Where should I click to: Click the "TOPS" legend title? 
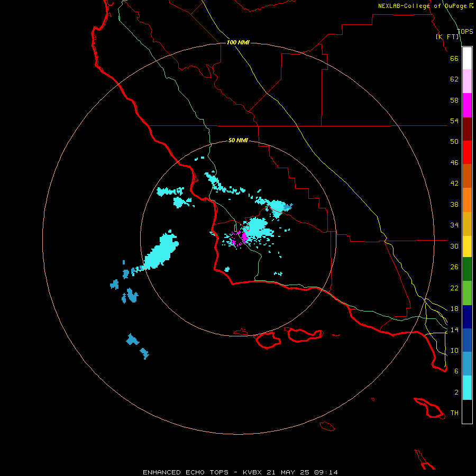coord(465,32)
